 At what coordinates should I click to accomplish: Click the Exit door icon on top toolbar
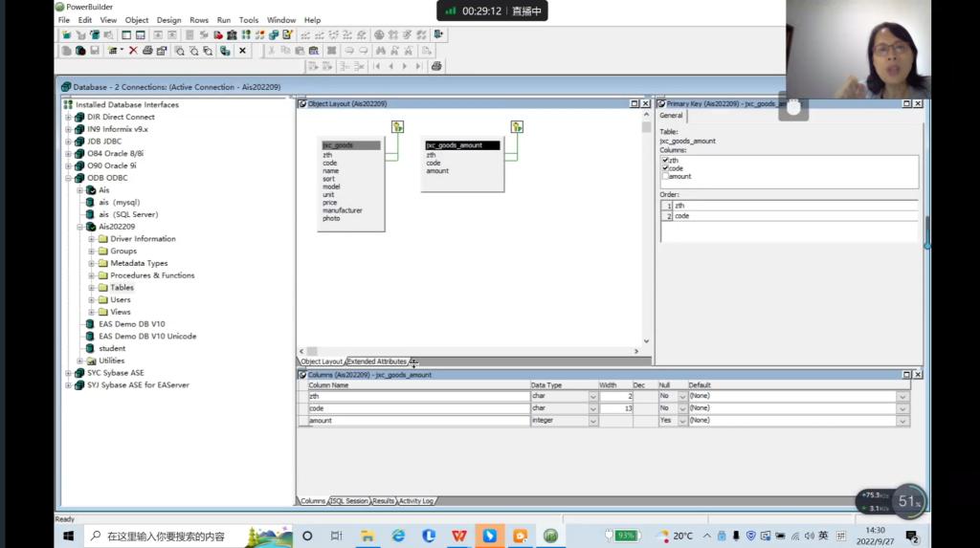click(438, 34)
